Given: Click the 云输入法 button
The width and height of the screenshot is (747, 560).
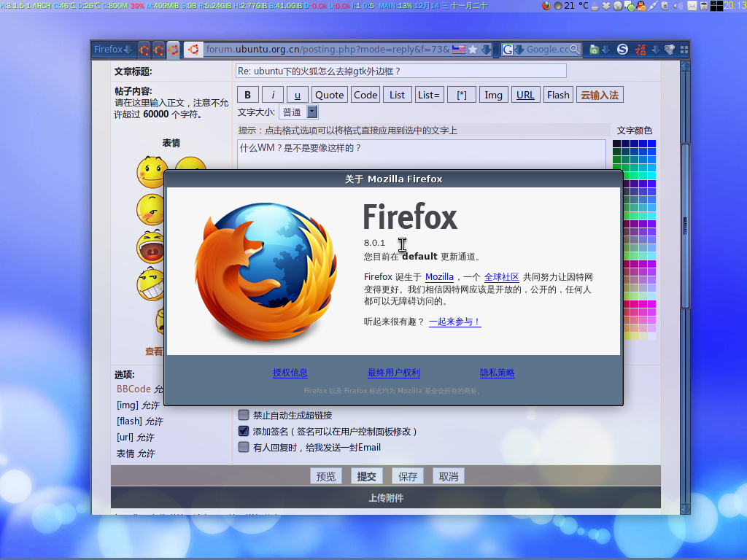Looking at the screenshot, I should click(600, 95).
